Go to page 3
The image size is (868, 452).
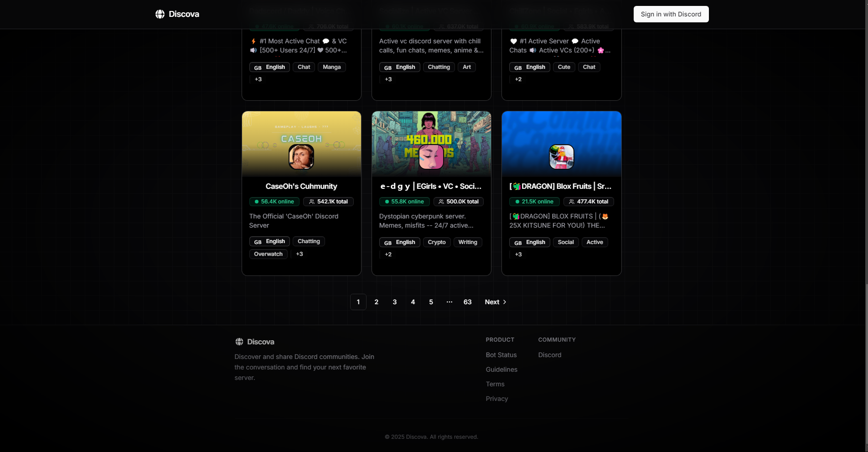coord(395,302)
